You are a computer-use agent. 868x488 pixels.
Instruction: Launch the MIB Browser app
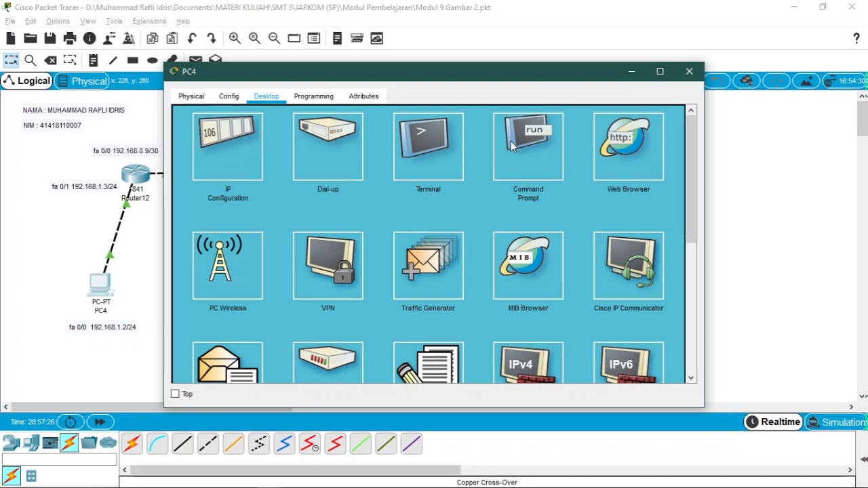point(528,266)
